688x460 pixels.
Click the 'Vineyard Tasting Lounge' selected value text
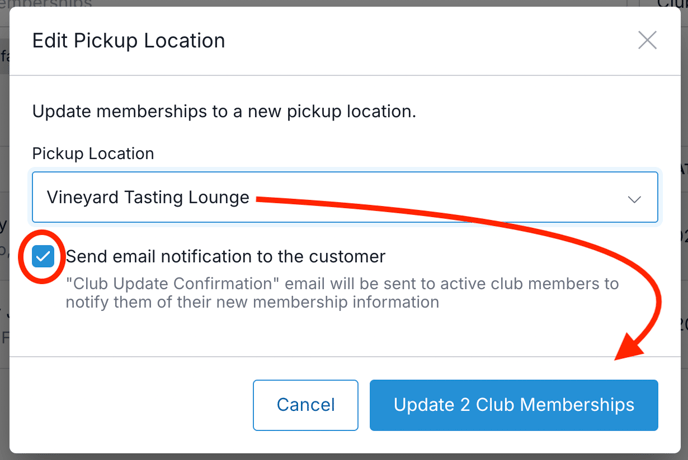pyautogui.click(x=148, y=197)
